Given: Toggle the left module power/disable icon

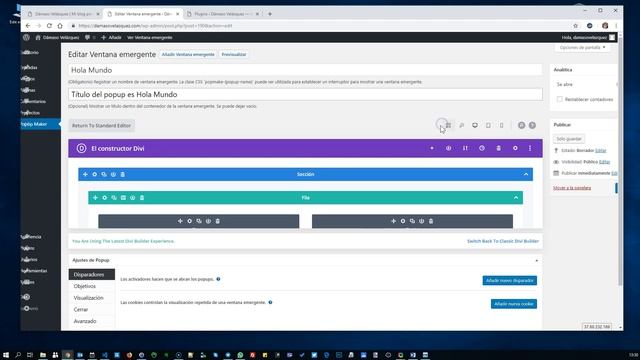Looking at the screenshot, I should (208, 221).
